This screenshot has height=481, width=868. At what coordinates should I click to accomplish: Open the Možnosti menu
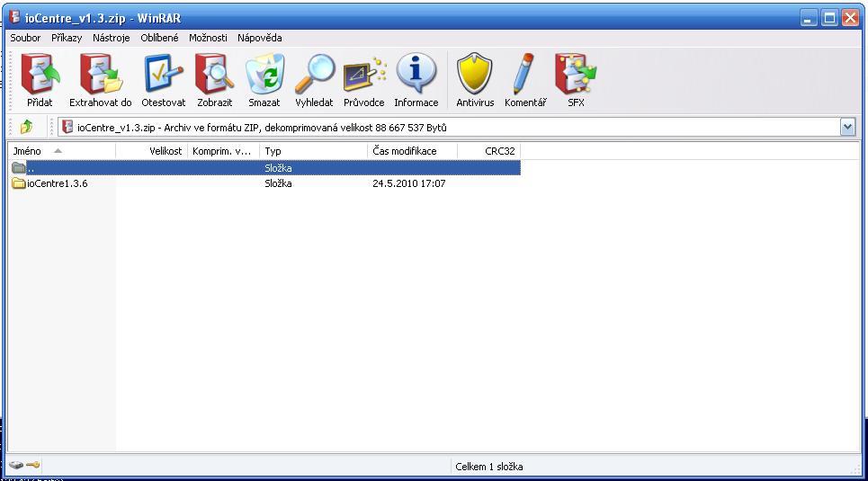[208, 38]
